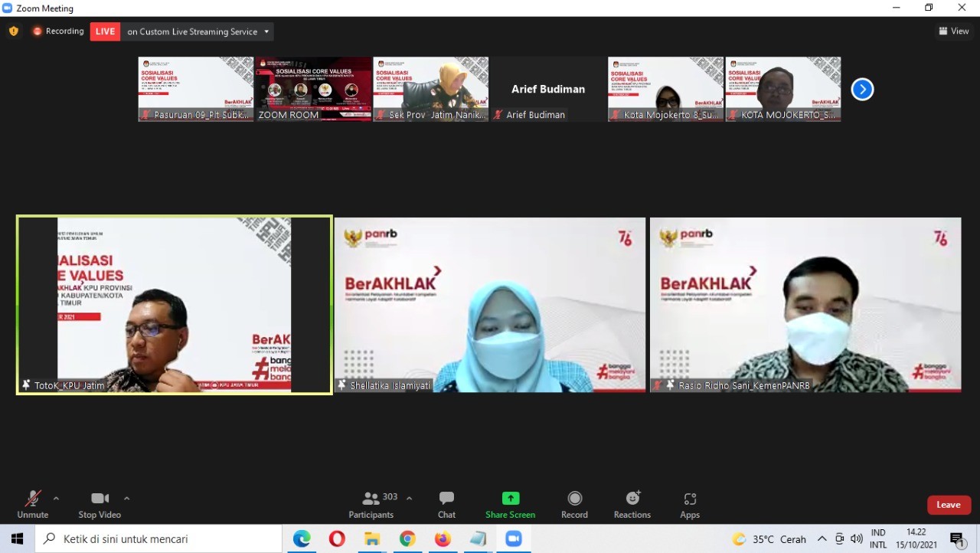
Task: Click the encryption shield icon
Action: (x=13, y=31)
